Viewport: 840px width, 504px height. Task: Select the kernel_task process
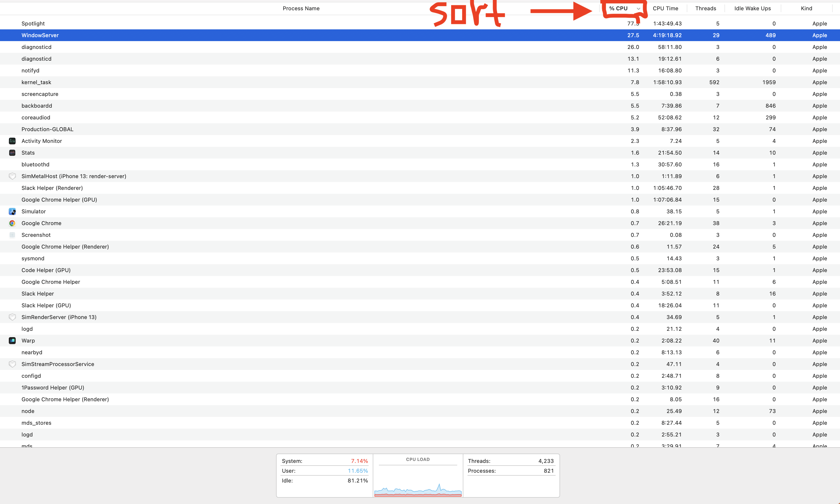(420, 82)
